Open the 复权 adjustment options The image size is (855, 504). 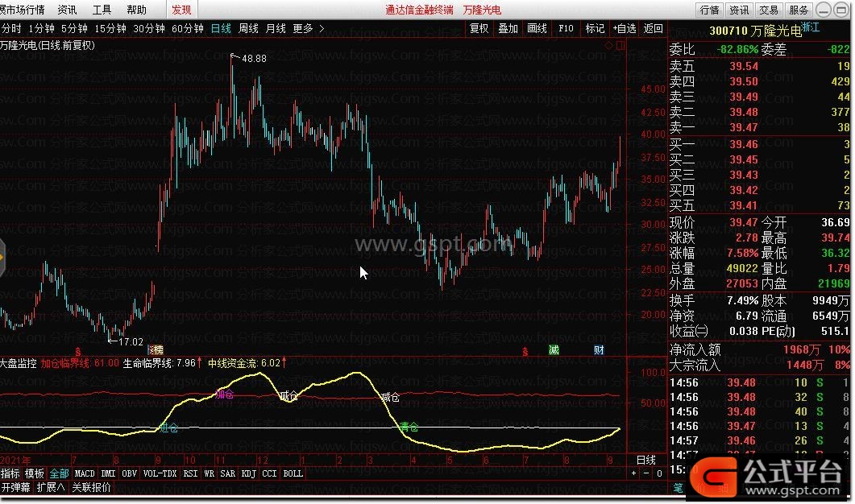(479, 28)
